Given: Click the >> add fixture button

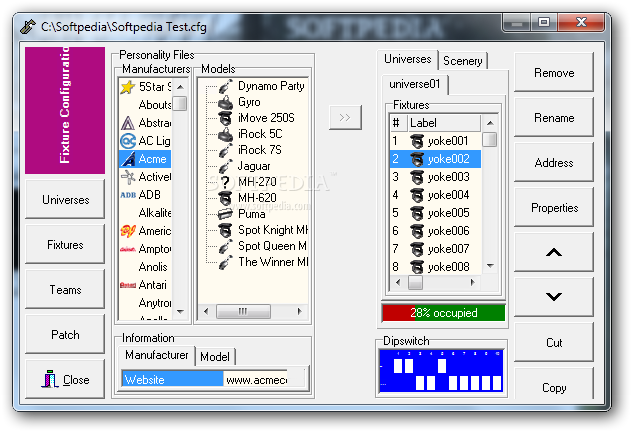Looking at the screenshot, I should 345,118.
